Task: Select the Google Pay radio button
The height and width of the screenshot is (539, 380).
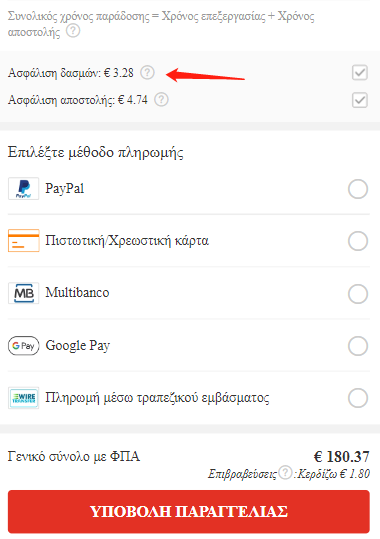Action: tap(358, 346)
